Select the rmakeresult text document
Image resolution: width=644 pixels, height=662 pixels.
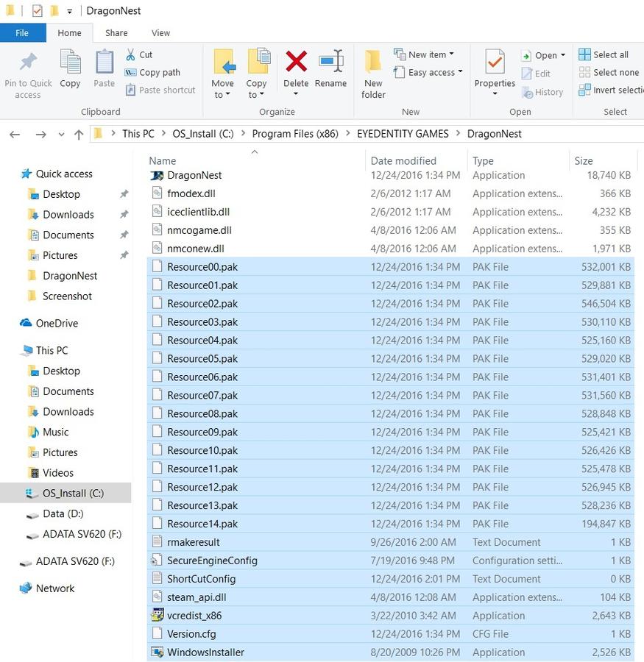(391, 542)
